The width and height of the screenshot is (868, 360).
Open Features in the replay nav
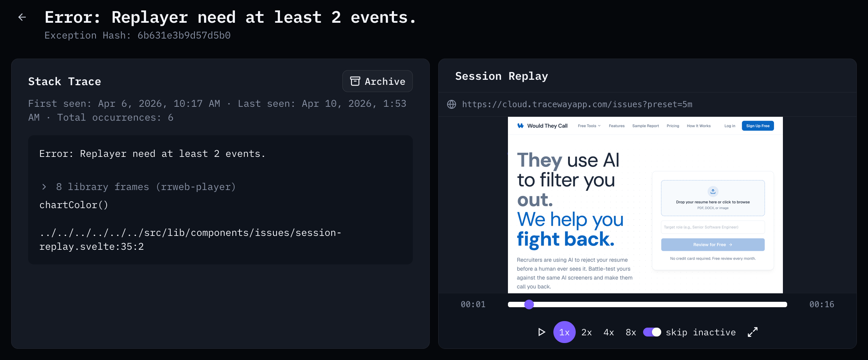(x=617, y=126)
